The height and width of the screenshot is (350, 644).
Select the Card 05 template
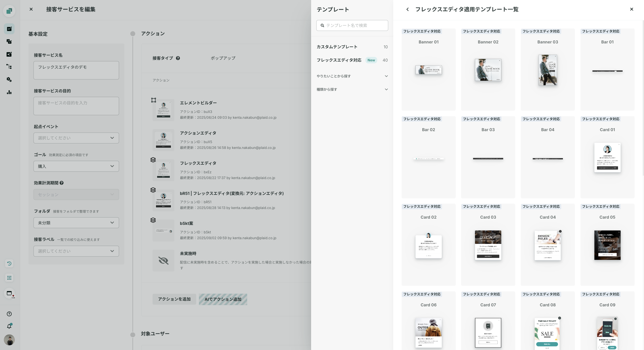click(607, 245)
